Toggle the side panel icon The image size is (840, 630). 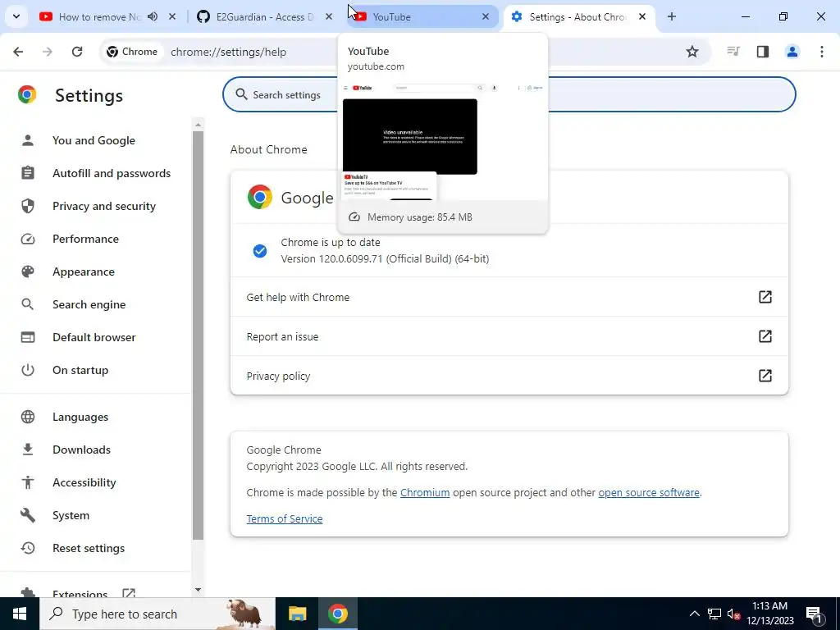pyautogui.click(x=763, y=52)
